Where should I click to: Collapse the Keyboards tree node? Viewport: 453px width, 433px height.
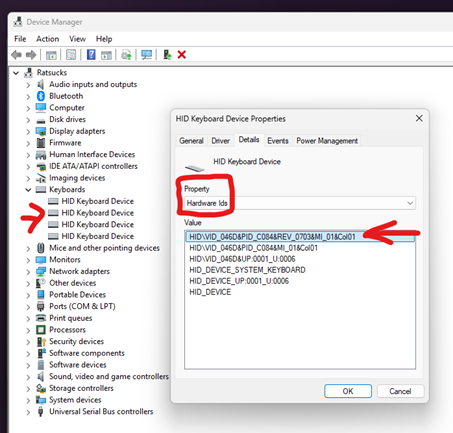pyautogui.click(x=28, y=190)
